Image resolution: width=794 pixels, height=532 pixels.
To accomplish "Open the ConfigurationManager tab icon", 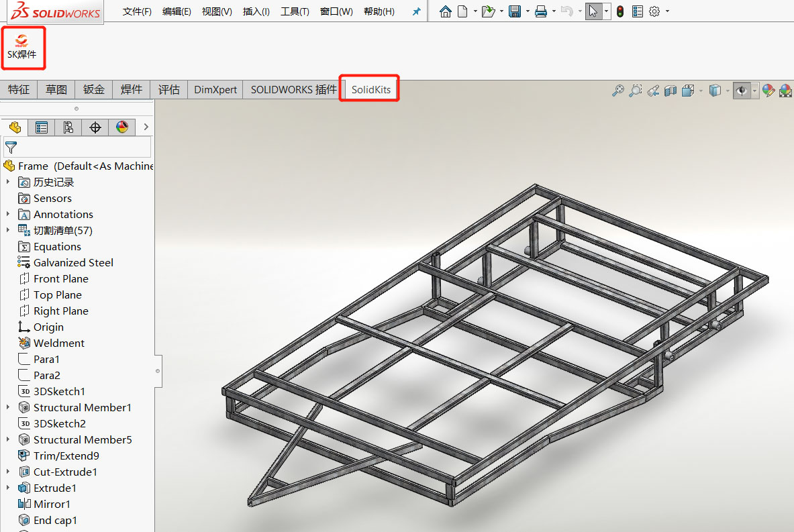I will (x=68, y=127).
